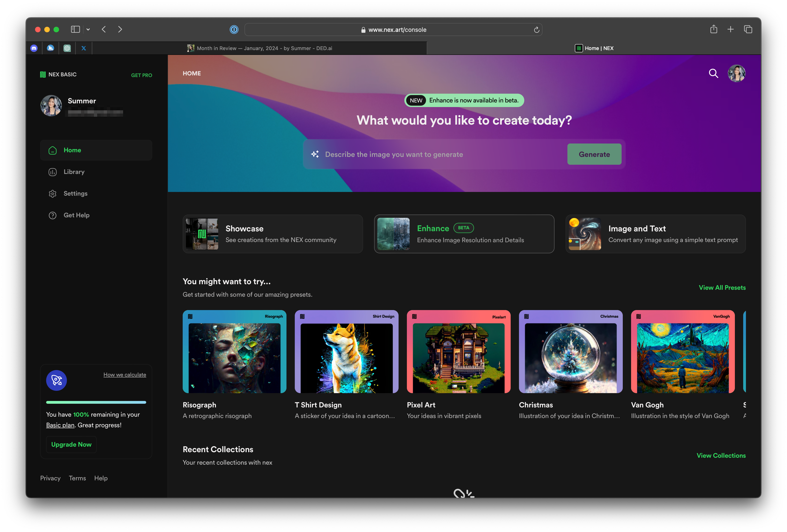Toggle the Safari sidebar button
Screen dimensions: 787x532
75,30
